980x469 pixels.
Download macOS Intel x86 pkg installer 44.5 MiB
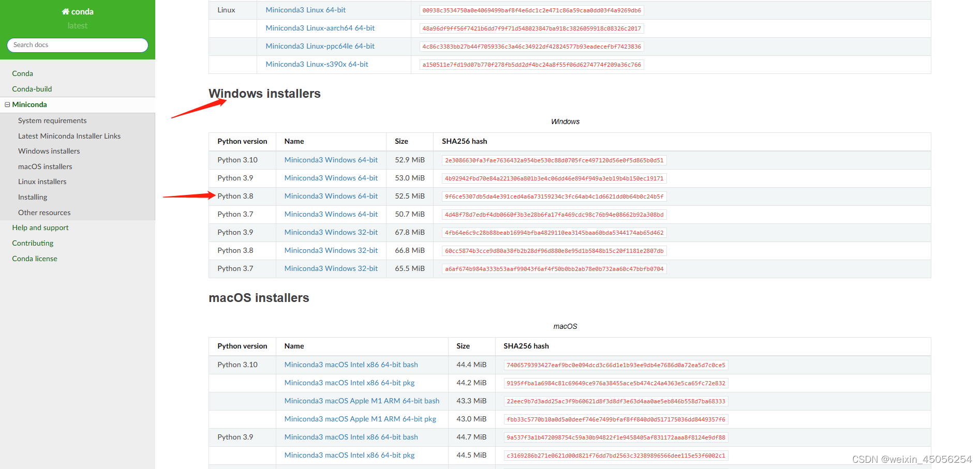(x=350, y=455)
